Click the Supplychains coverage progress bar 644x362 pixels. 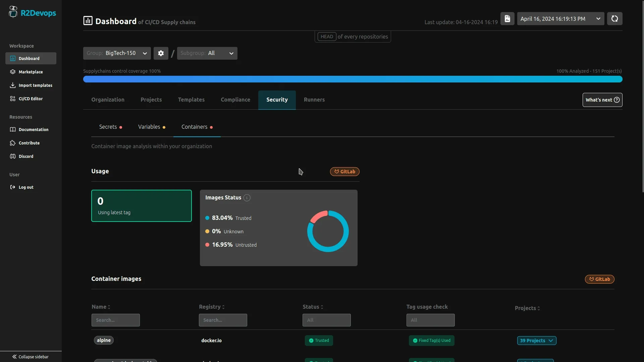click(353, 79)
